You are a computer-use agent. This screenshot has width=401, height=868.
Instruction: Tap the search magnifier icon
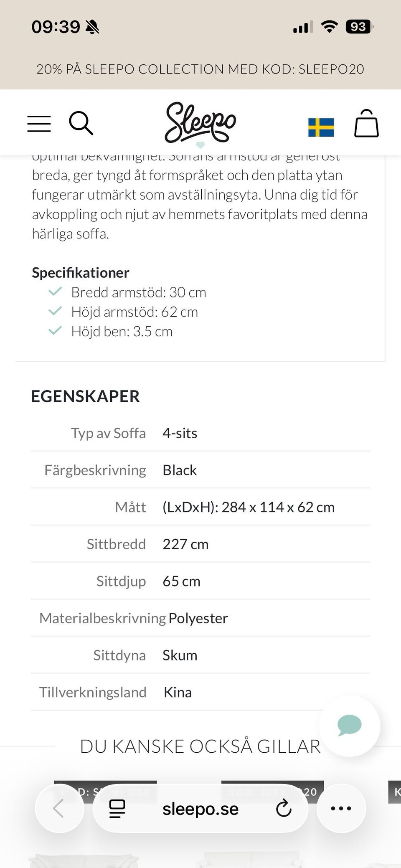[x=81, y=123]
